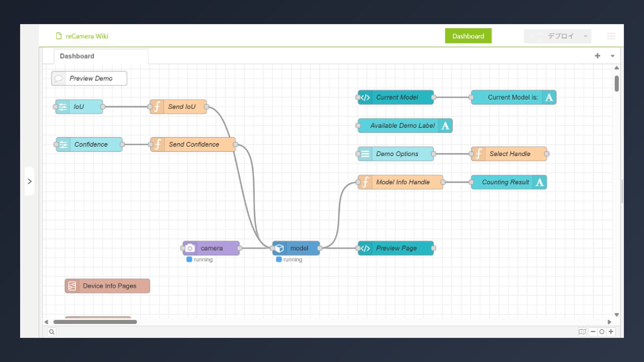
Task: Open the search flows magnifier icon
Action: pyautogui.click(x=52, y=332)
